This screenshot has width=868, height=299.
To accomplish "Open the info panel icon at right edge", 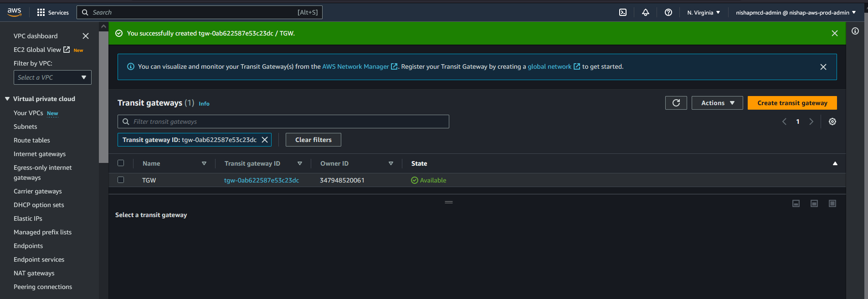I will pos(855,31).
